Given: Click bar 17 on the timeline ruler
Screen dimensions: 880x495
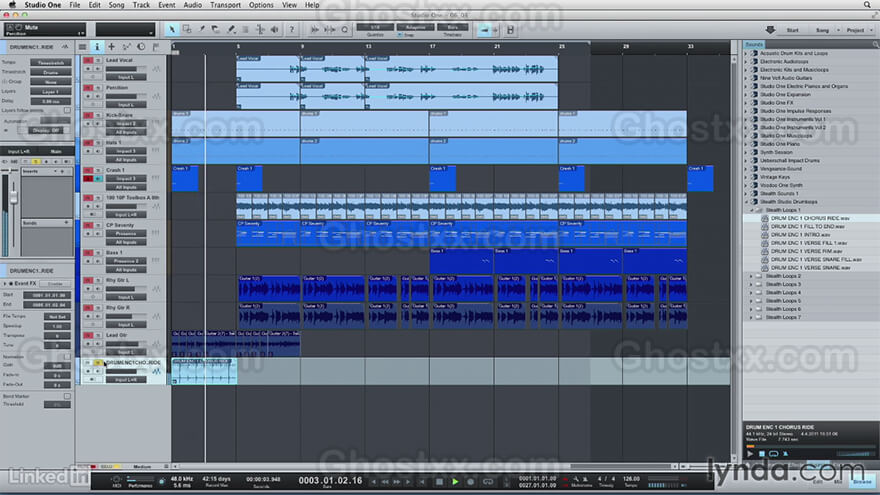Looking at the screenshot, I should pos(432,47).
